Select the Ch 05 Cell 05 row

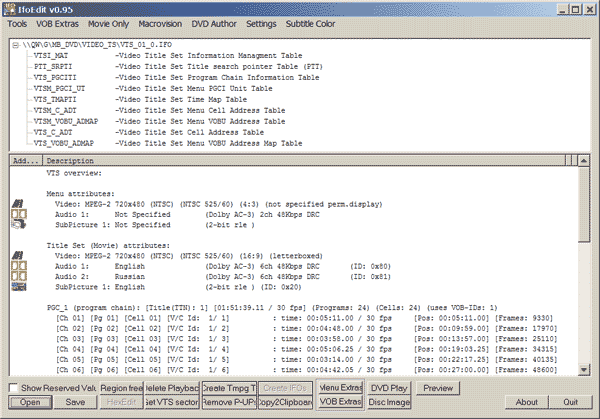tap(307, 359)
